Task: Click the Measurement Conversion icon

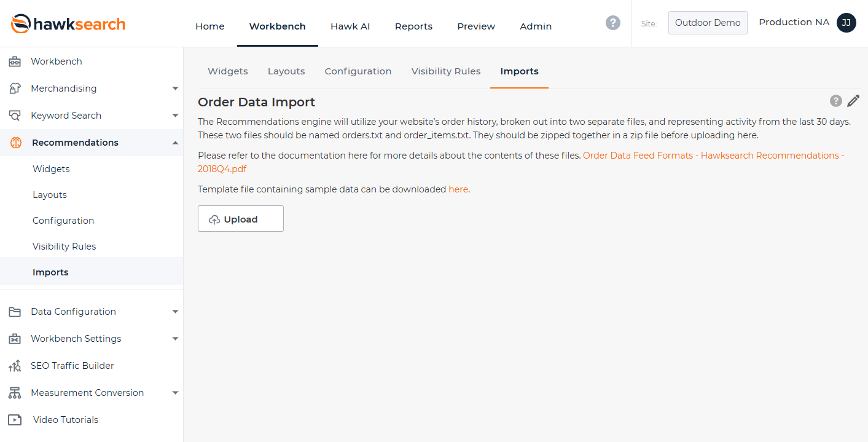Action: 15,393
